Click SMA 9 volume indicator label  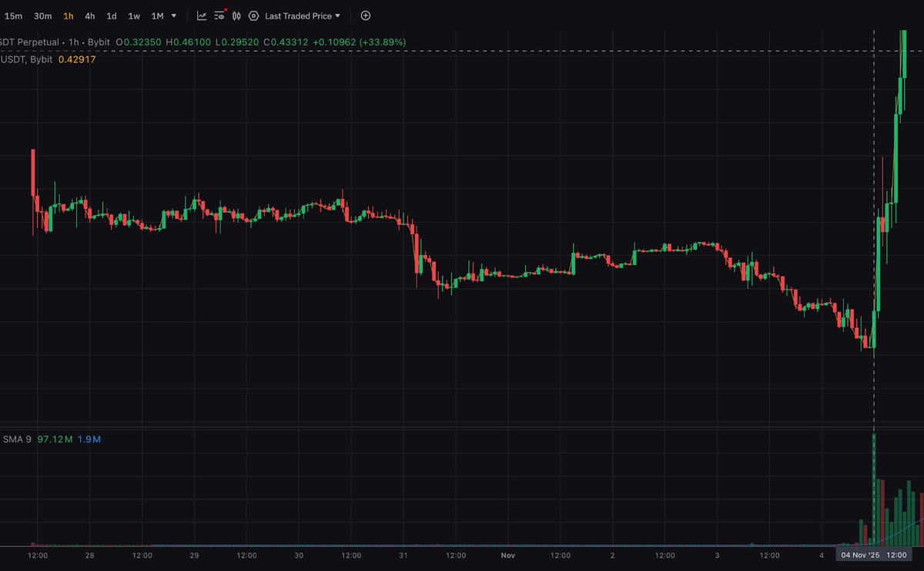(16, 439)
